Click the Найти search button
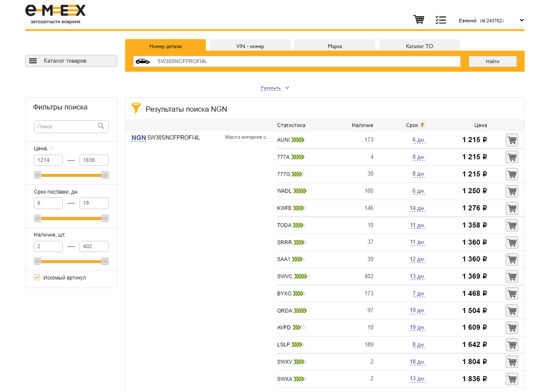Image resolution: width=550 pixels, height=392 pixels. (x=492, y=61)
